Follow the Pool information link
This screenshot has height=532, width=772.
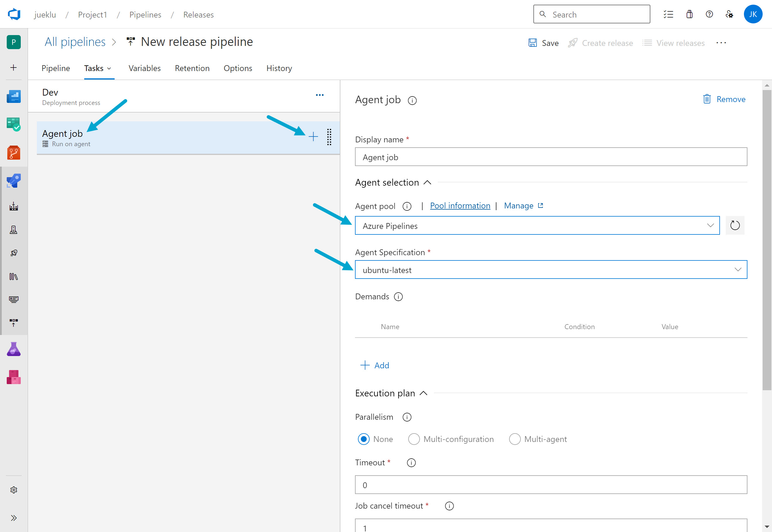click(x=460, y=205)
